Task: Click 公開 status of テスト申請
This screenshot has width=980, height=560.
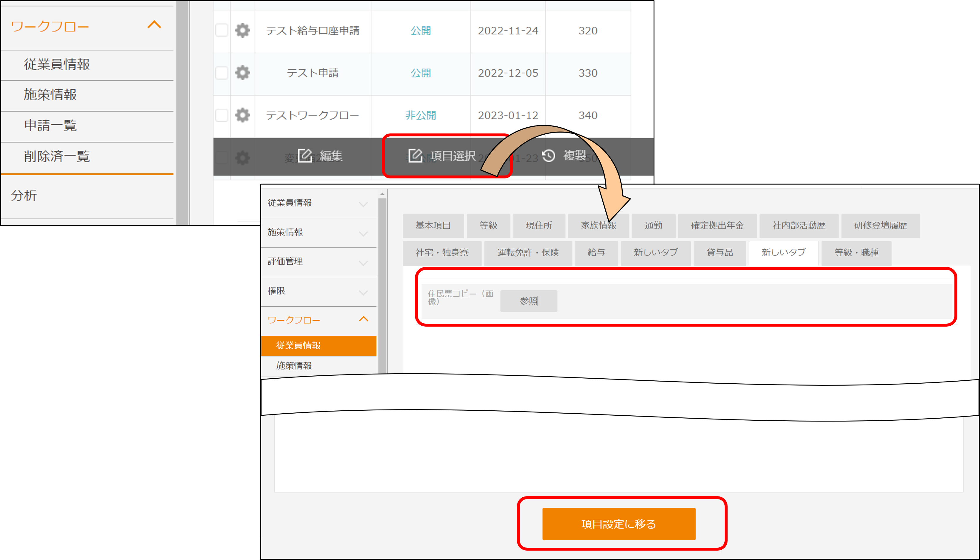Action: point(421,73)
